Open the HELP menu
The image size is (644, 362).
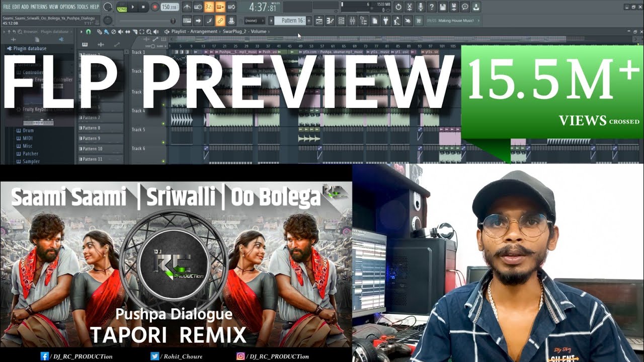coord(95,7)
